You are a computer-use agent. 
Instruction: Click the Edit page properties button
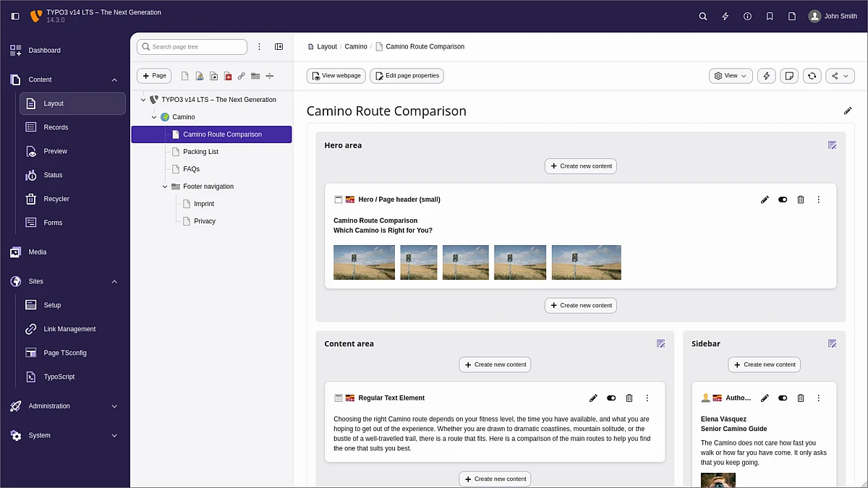[407, 76]
